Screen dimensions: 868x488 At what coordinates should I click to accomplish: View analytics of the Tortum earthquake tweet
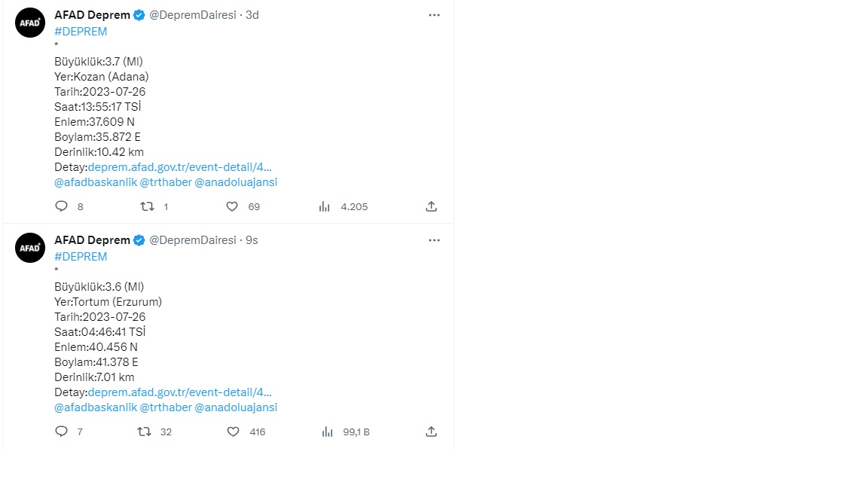(x=327, y=432)
